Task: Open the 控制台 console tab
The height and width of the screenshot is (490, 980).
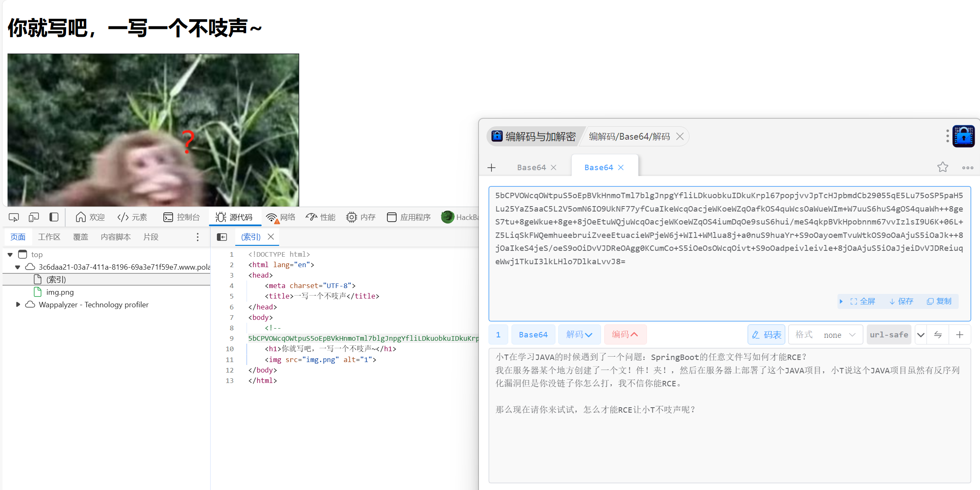Action: pyautogui.click(x=181, y=217)
